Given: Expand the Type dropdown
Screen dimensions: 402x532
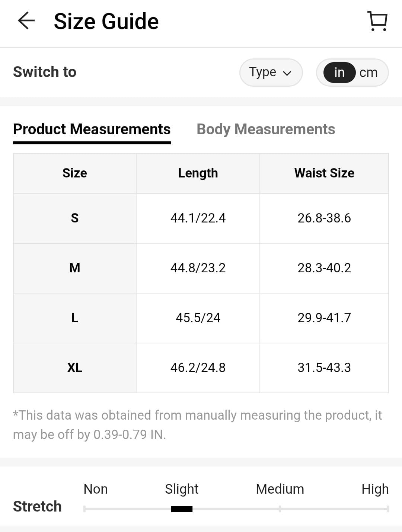Looking at the screenshot, I should [x=271, y=72].
